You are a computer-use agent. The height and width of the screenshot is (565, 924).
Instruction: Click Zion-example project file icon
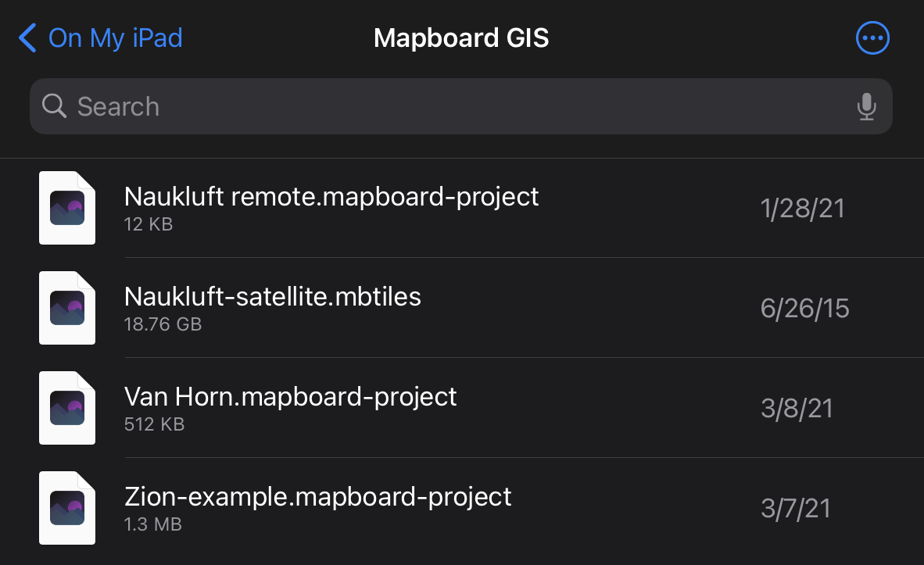pyautogui.click(x=67, y=508)
